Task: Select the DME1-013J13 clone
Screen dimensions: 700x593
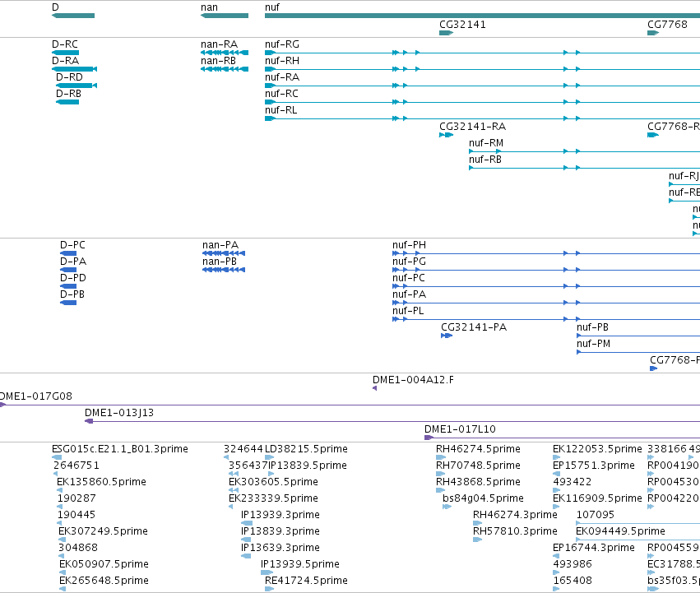Action: tap(392, 422)
